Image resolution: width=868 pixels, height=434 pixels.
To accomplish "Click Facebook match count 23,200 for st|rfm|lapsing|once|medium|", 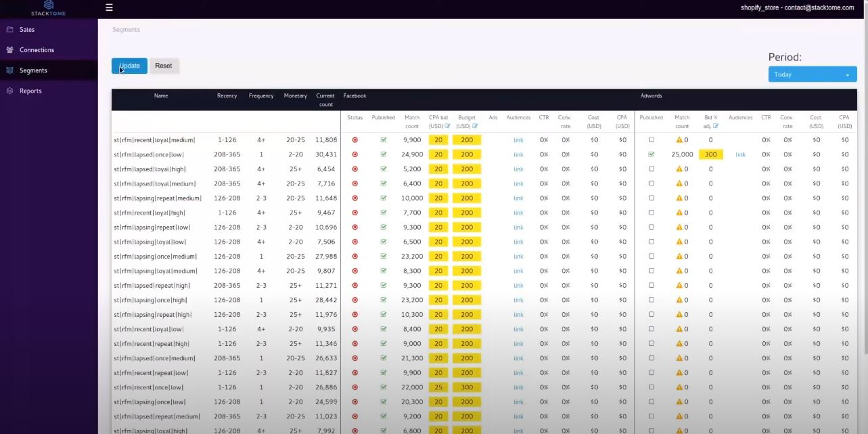I will coord(412,257).
